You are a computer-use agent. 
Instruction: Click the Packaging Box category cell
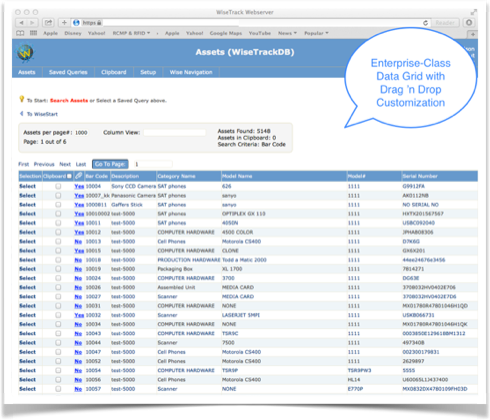tap(175, 269)
